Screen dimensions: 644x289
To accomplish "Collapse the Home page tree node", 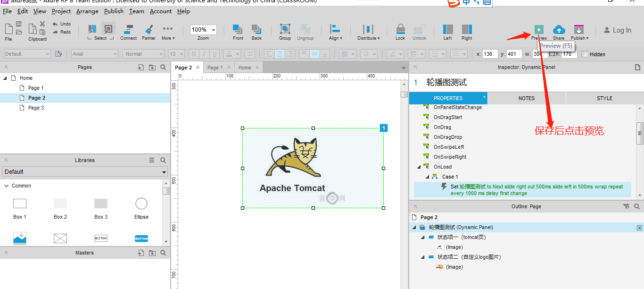I will 5,78.
